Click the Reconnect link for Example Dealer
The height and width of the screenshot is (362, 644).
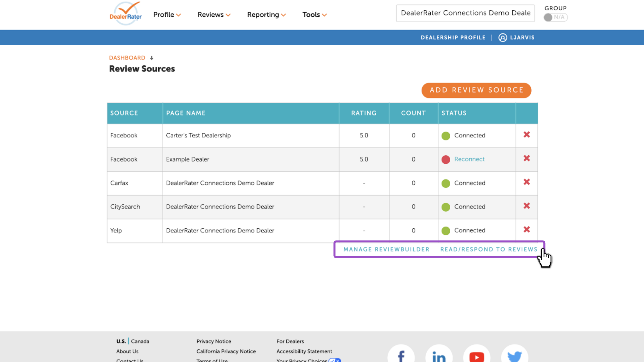pyautogui.click(x=469, y=159)
